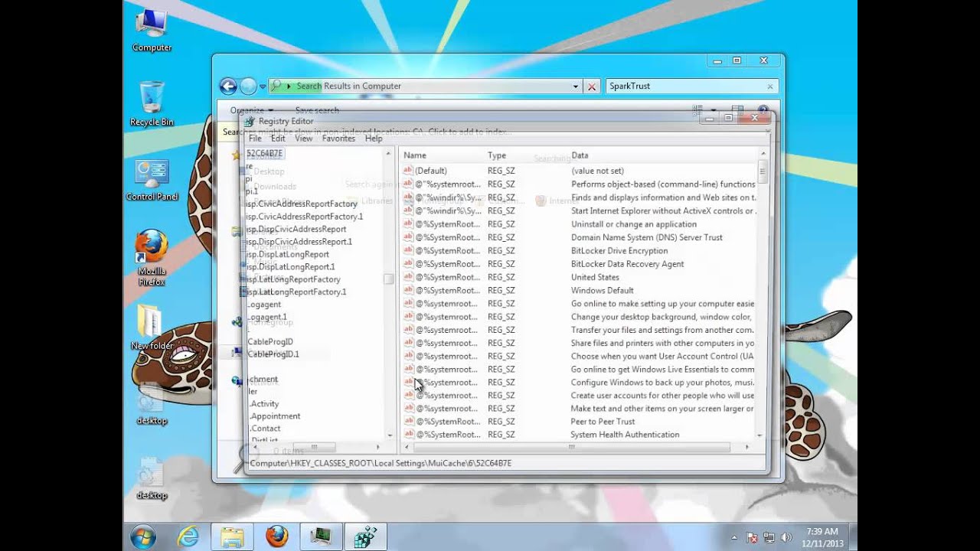Select the Uninstall or change an application entry
The image size is (980, 551).
click(634, 224)
